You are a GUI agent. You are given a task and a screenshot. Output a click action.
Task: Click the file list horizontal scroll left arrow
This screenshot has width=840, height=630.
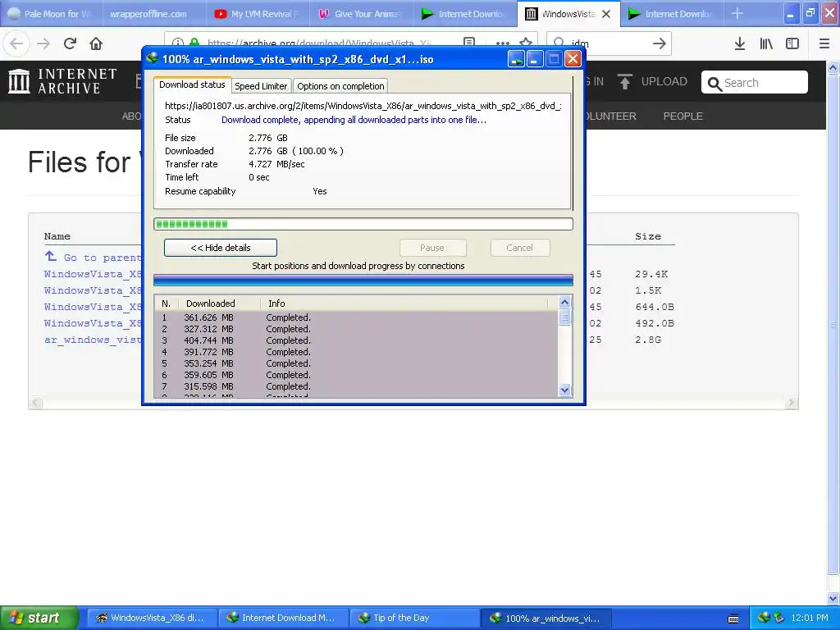click(x=36, y=402)
